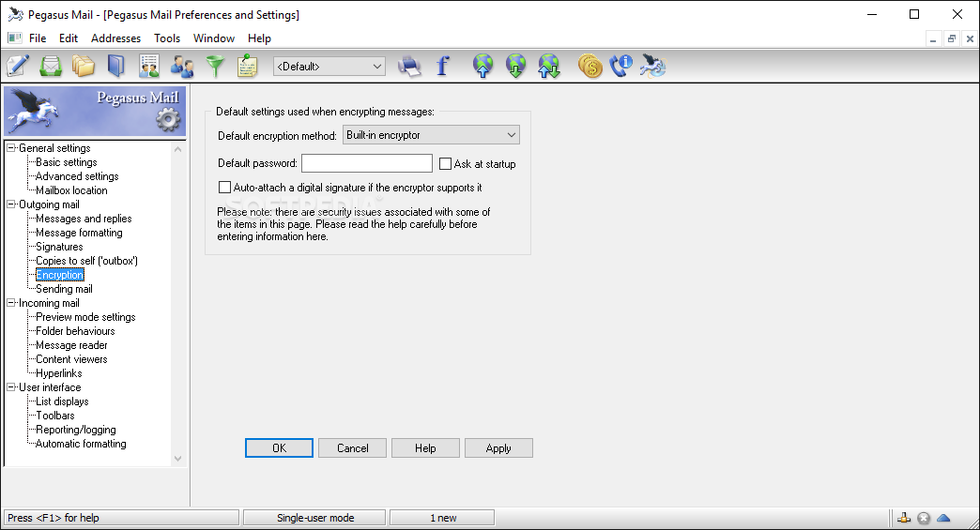Select Hyperlinks tree item

(x=59, y=373)
